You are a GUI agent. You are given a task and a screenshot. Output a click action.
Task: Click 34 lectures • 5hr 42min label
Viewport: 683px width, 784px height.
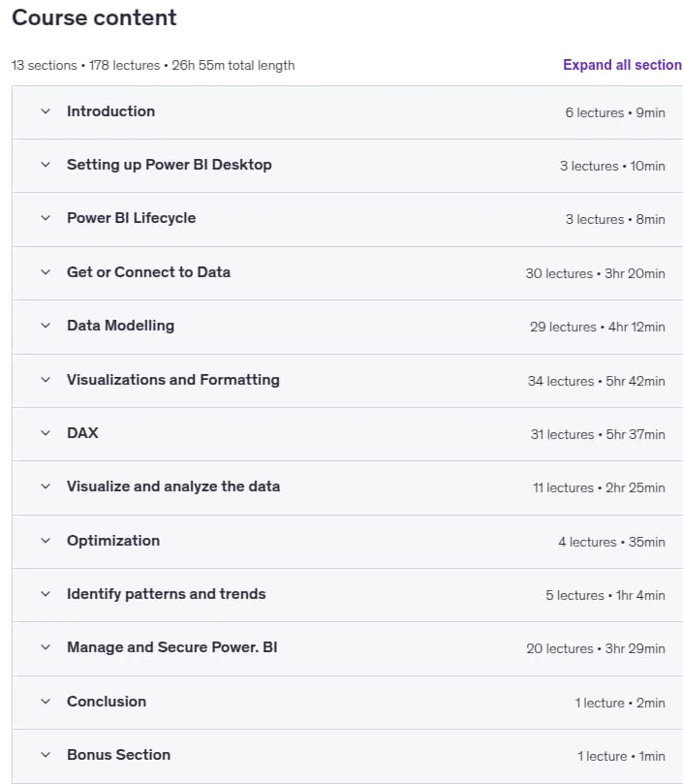[597, 381]
